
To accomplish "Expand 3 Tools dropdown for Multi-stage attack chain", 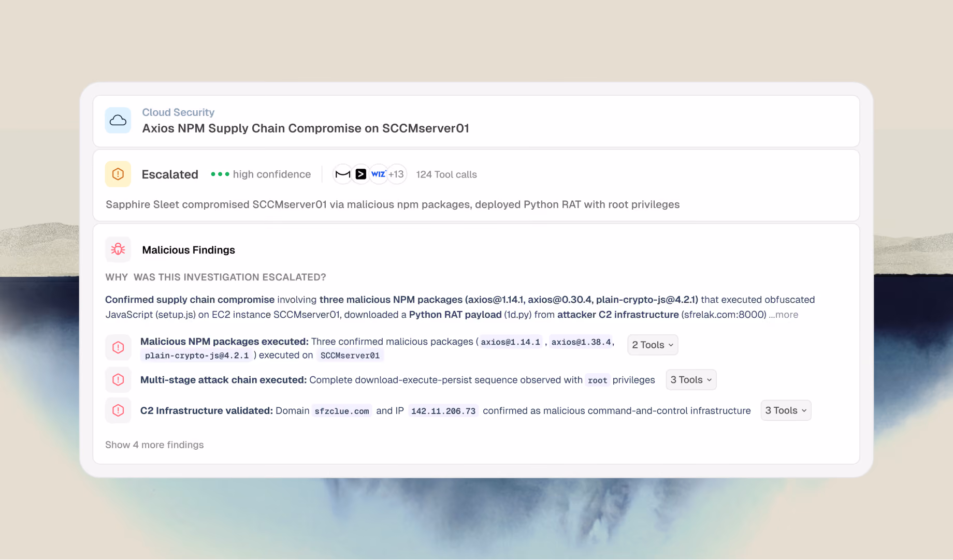I will click(691, 380).
